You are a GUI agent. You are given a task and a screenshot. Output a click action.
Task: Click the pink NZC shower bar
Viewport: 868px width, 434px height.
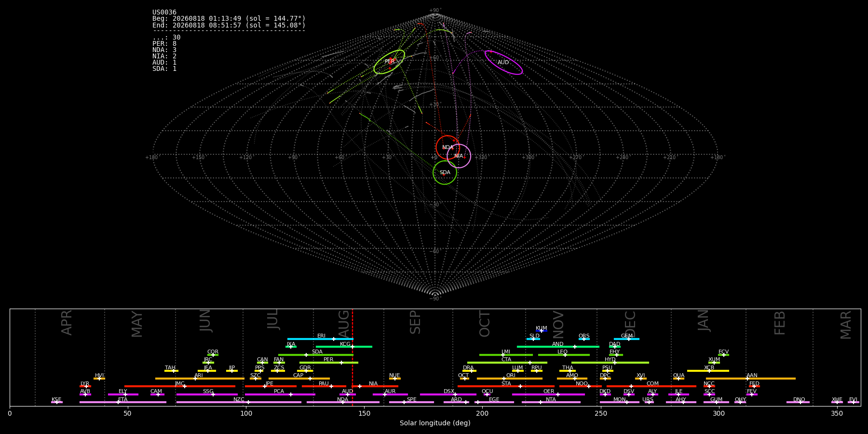239,402
